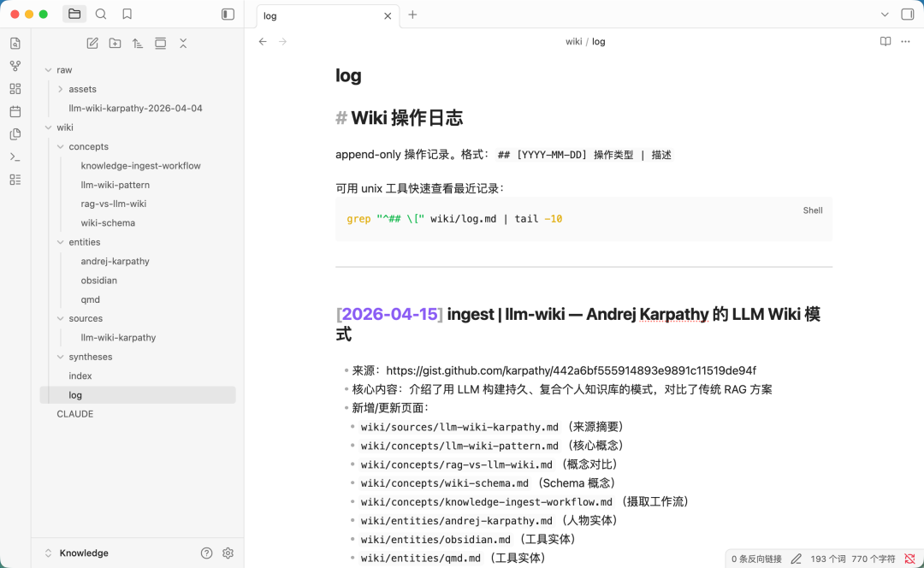Toggle the right sidebar panel
The image size is (924, 568).
(x=908, y=15)
